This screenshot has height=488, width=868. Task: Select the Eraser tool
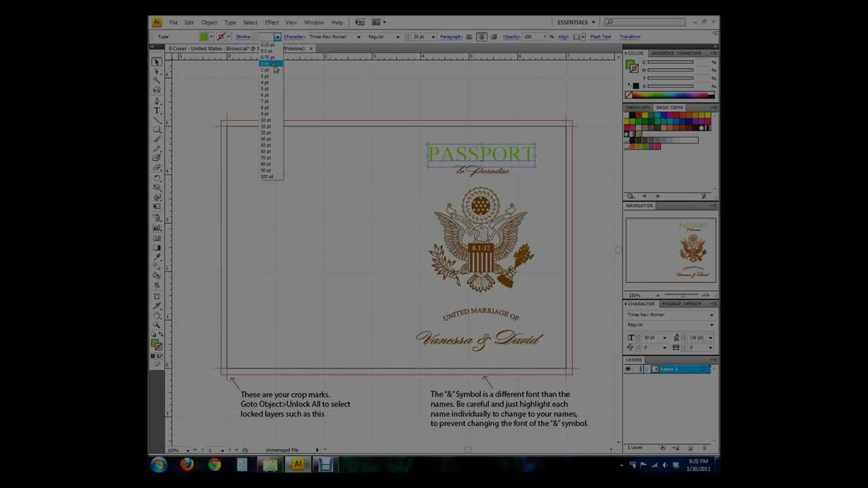tap(157, 167)
